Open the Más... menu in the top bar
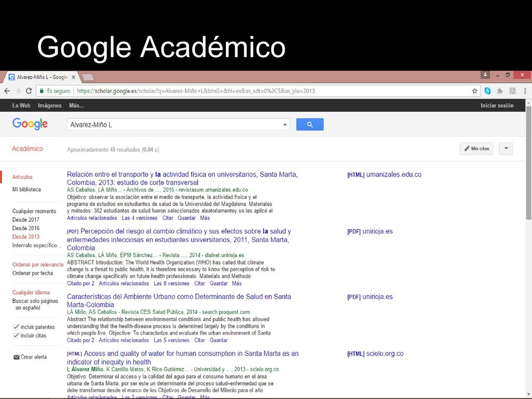Viewport: 532px width, 399px height. tap(77, 105)
